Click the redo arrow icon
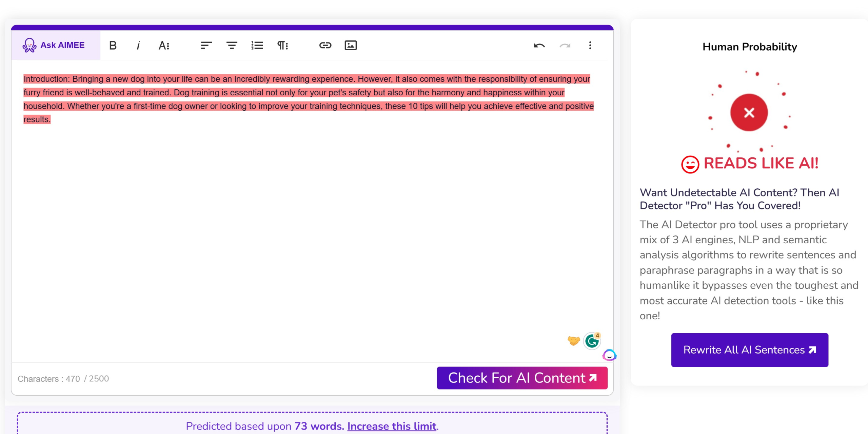This screenshot has width=868, height=434. pos(565,45)
